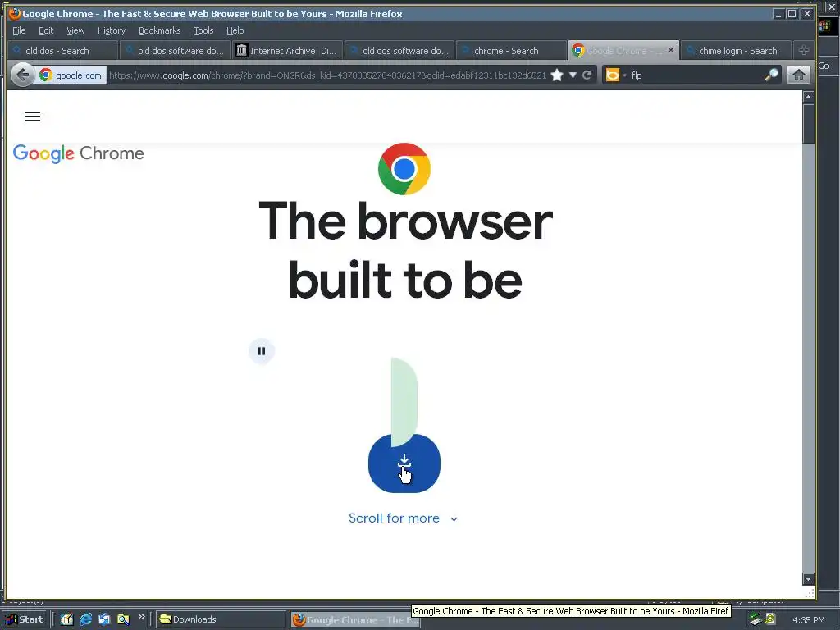Bookmark this page with the star icon
This screenshot has width=840, height=630.
pos(557,75)
